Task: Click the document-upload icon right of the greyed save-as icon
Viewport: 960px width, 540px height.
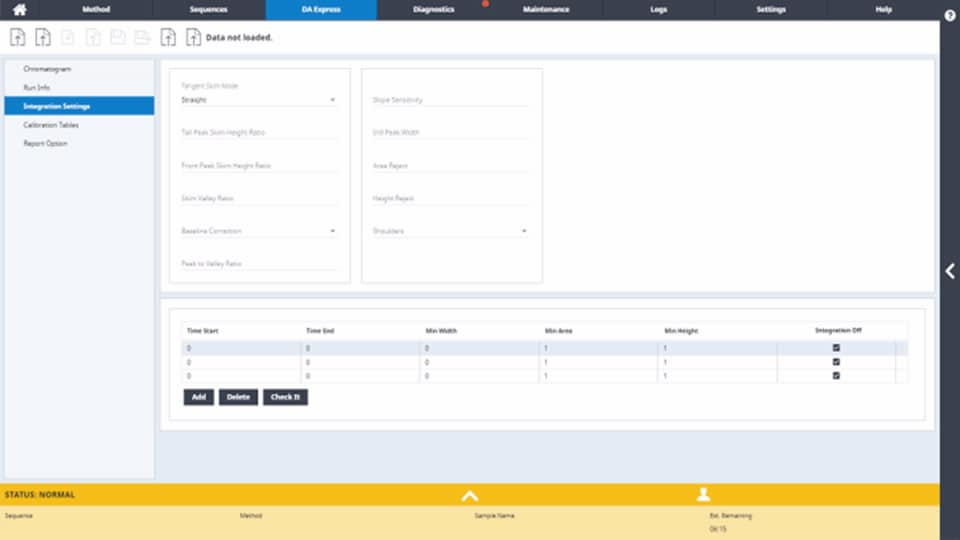Action: pyautogui.click(x=168, y=37)
